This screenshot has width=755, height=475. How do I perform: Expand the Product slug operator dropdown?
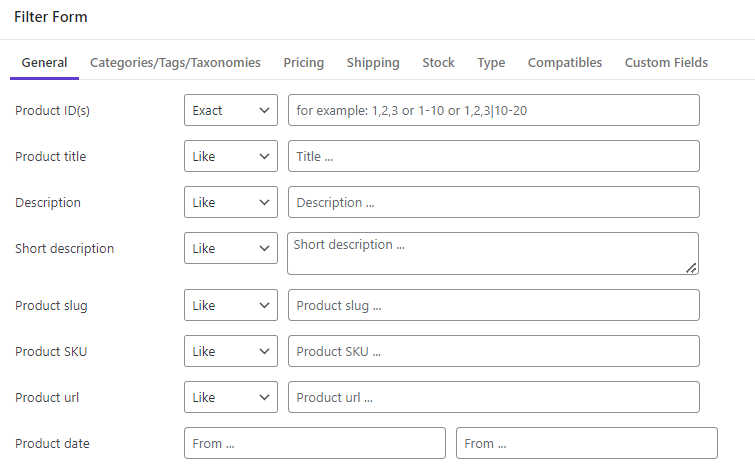coord(231,305)
